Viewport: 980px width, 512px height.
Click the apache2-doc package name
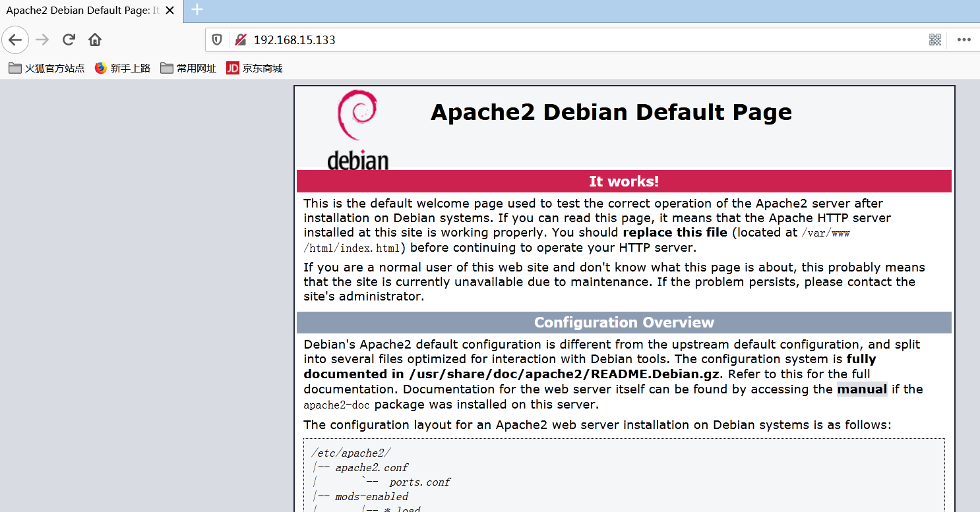tap(336, 405)
